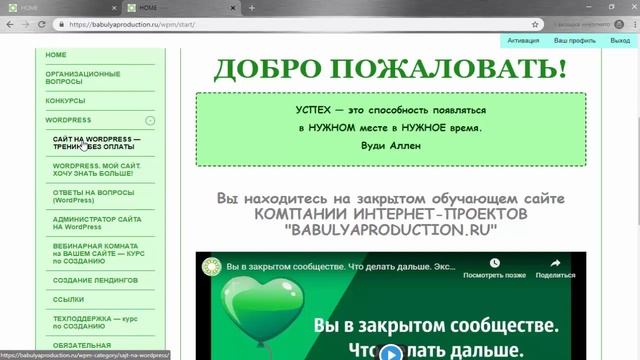This screenshot has height=360, width=640.
Task: Minimize the browser window
Action: point(589,7)
